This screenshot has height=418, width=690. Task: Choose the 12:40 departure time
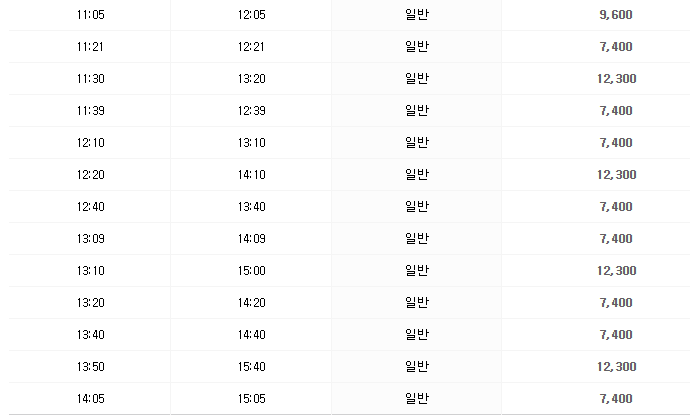[90, 207]
